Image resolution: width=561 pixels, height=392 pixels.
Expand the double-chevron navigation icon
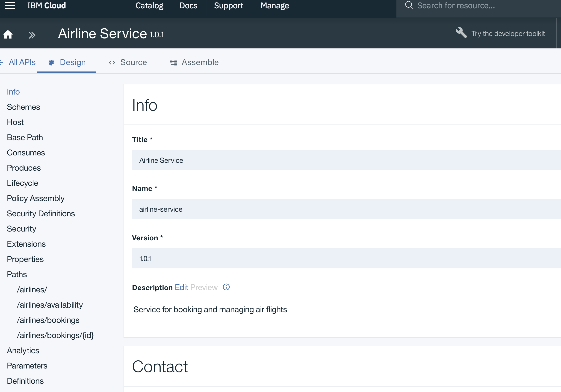pos(32,35)
